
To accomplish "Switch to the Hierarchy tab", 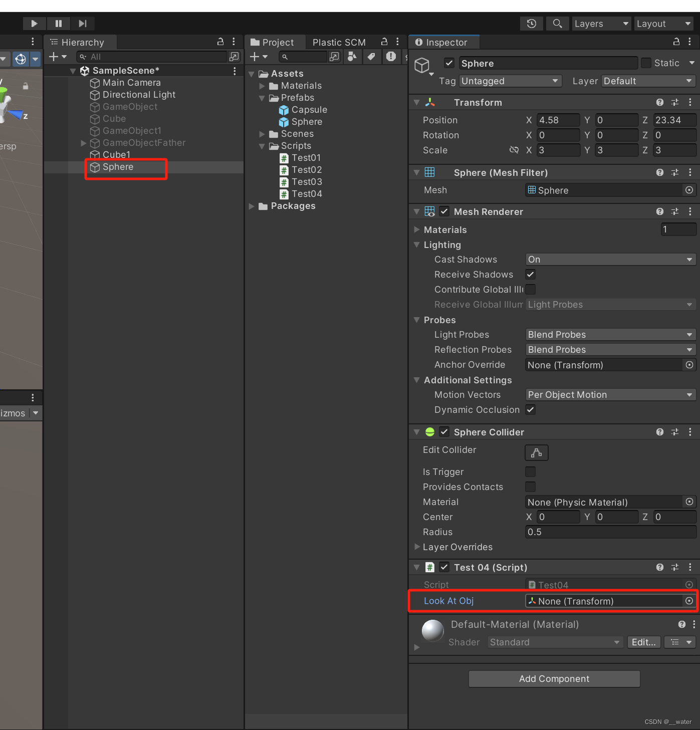I will [x=80, y=43].
